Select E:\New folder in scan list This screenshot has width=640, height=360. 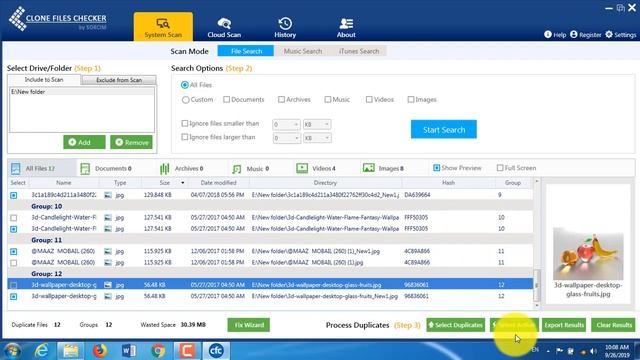[82, 92]
